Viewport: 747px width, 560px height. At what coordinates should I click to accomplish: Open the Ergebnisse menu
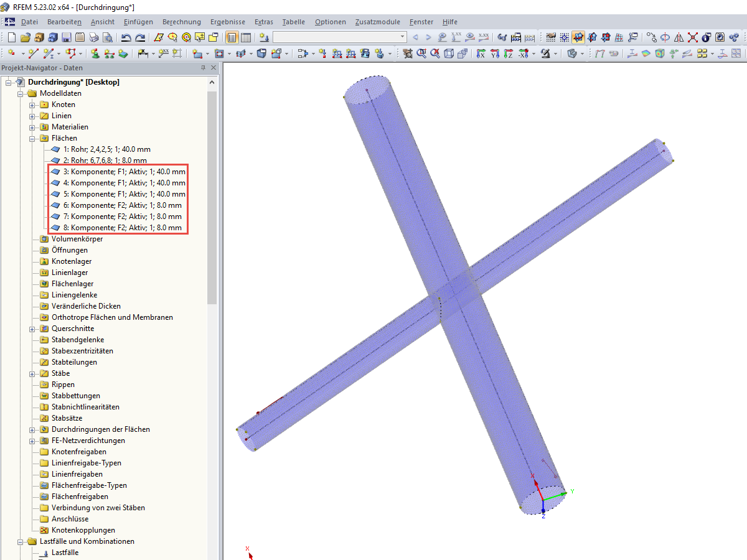click(x=228, y=22)
